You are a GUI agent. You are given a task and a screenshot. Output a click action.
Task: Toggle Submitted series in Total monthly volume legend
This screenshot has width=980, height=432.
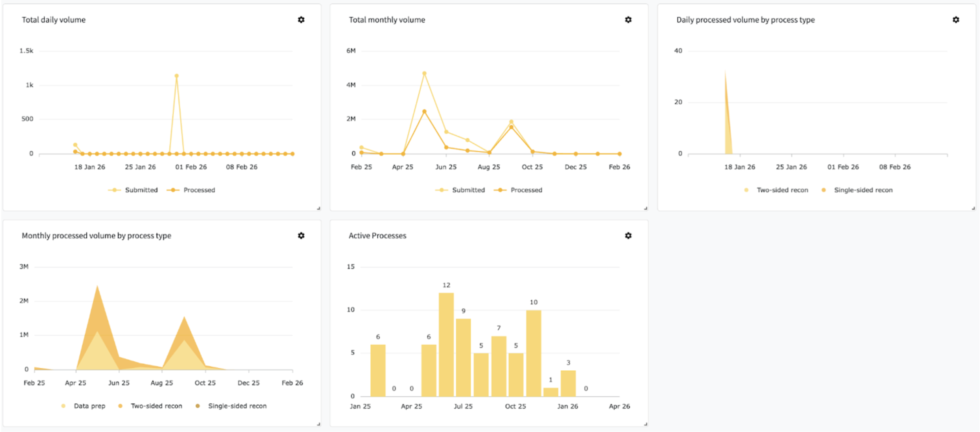(460, 190)
